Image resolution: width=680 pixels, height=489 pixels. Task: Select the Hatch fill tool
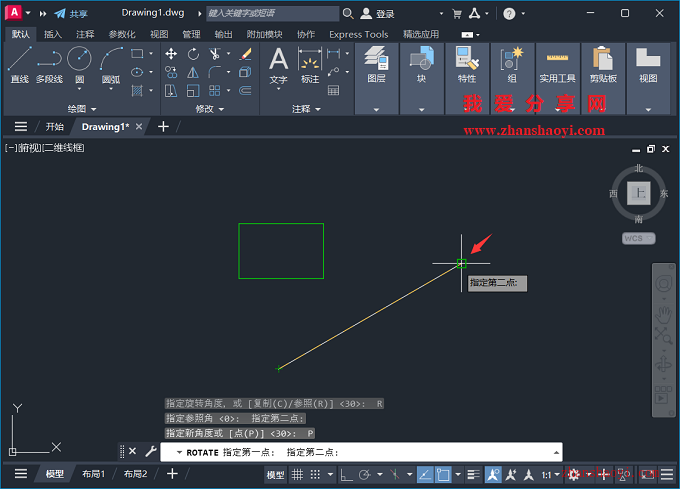point(137,91)
